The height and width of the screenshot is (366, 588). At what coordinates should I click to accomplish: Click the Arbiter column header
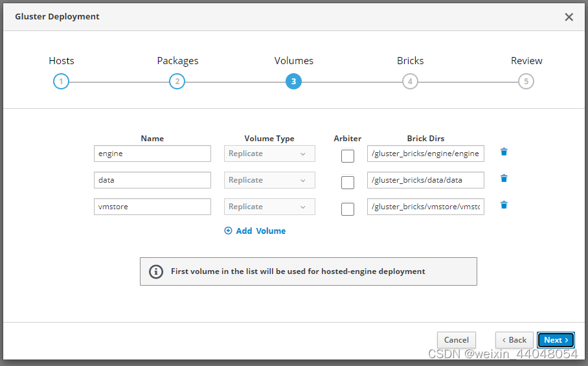pos(348,139)
